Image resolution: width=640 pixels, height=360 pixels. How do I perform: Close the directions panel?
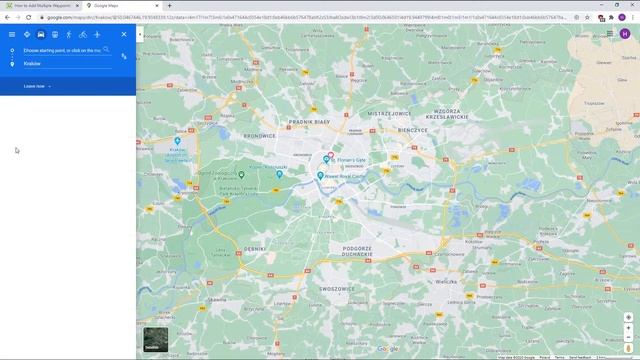coord(124,35)
